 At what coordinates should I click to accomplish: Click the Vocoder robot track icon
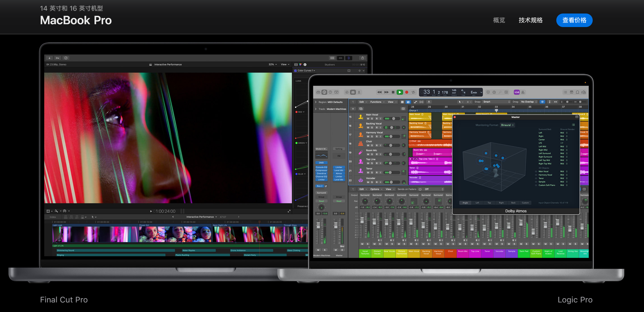pos(361,180)
